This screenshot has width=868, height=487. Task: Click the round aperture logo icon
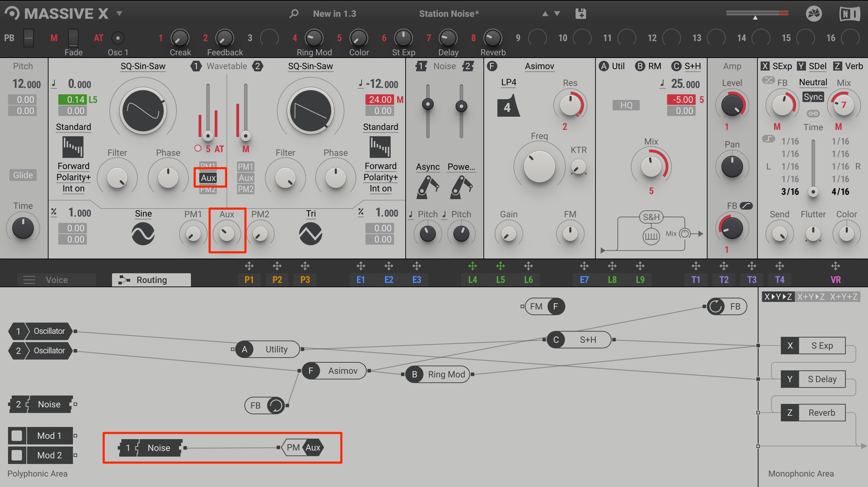(814, 14)
